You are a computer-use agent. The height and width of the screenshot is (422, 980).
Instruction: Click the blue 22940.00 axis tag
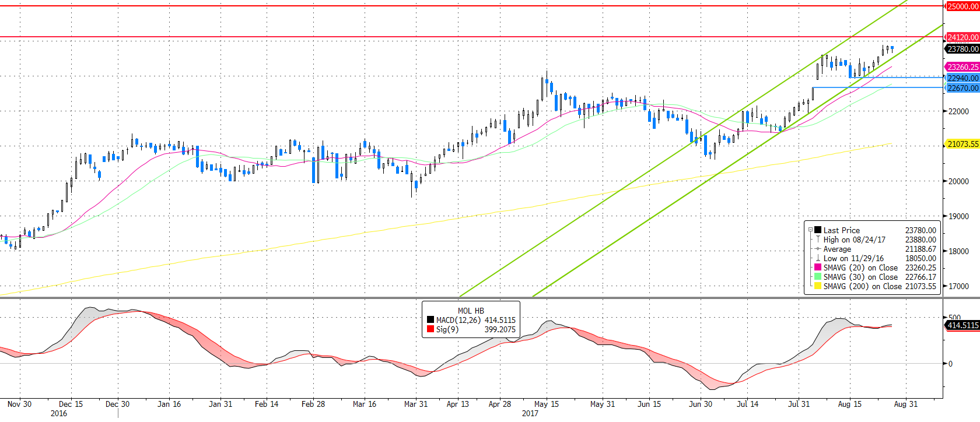(963, 78)
